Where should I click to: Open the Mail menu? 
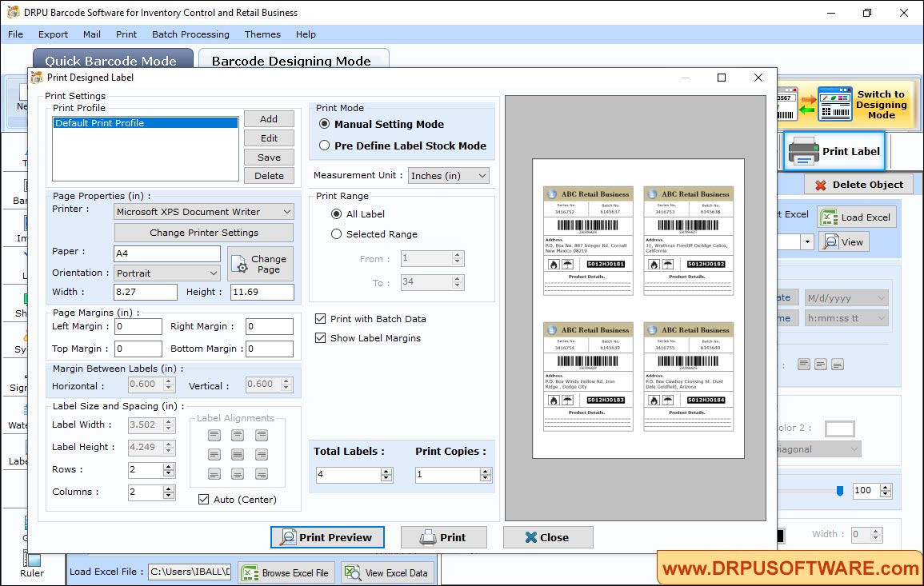point(91,34)
